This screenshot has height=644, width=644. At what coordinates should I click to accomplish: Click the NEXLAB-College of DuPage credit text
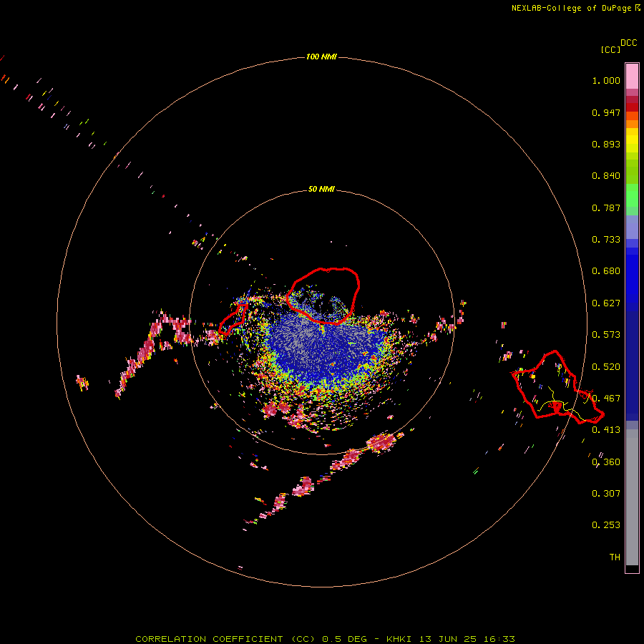[x=575, y=8]
